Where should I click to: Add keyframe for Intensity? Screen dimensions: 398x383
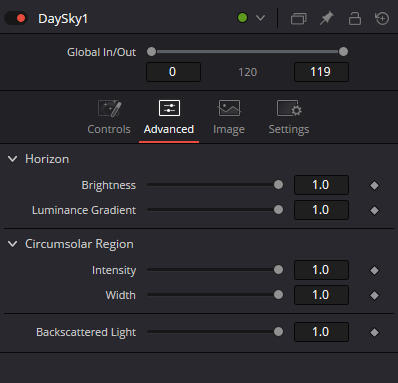click(x=374, y=270)
